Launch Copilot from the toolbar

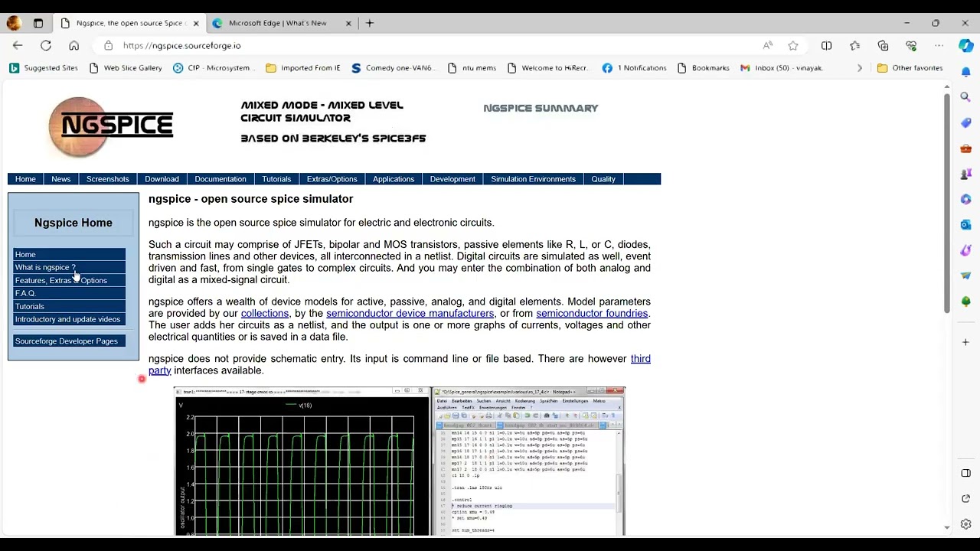[965, 46]
